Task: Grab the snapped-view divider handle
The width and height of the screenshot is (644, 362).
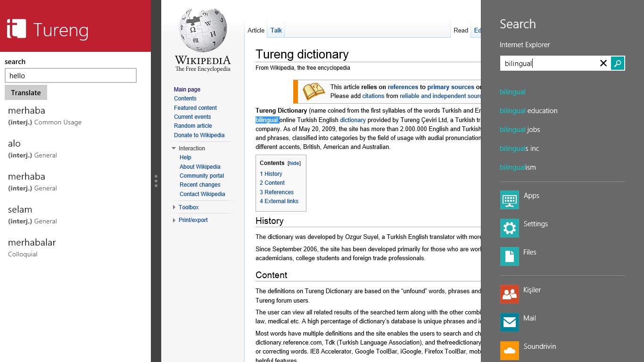Action: [x=156, y=181]
